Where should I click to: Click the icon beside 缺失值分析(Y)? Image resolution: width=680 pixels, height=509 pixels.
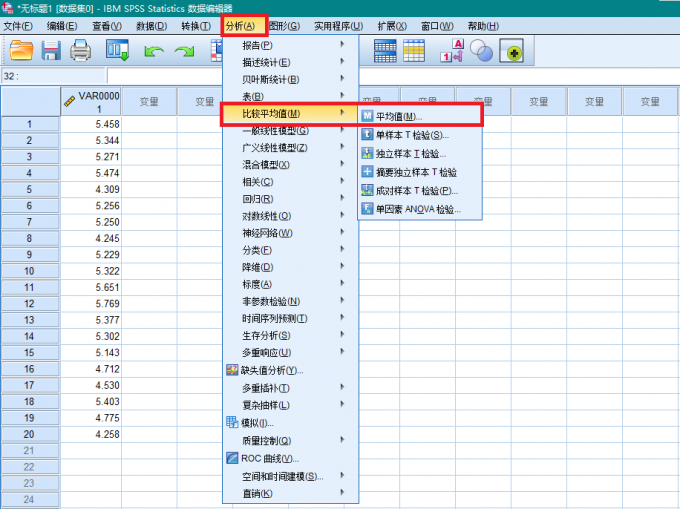pos(232,370)
